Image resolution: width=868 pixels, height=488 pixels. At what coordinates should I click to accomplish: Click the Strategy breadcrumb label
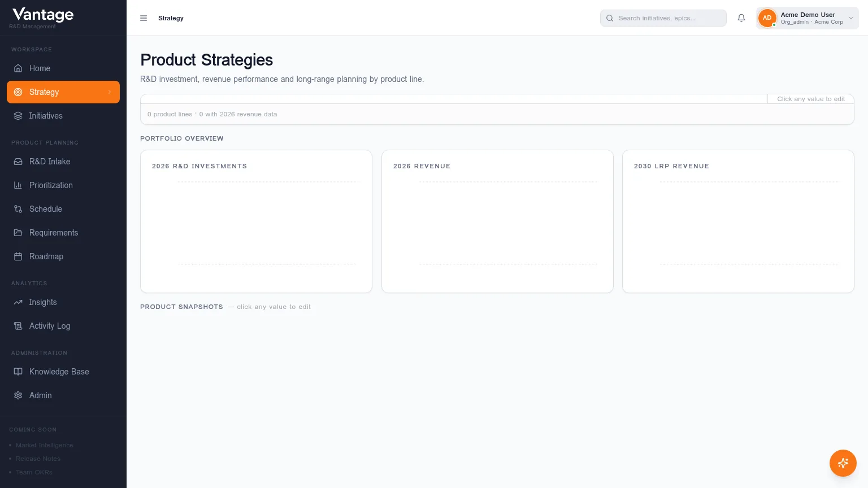[171, 18]
